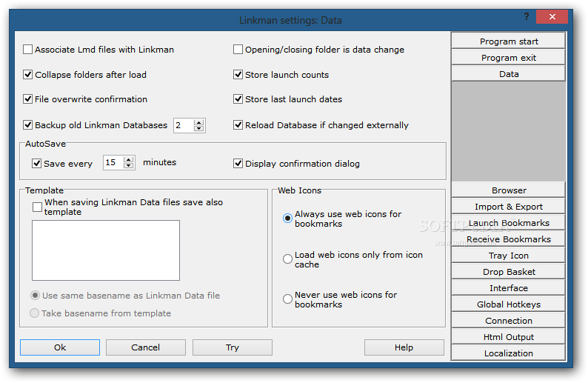Open Interface settings page

point(509,288)
